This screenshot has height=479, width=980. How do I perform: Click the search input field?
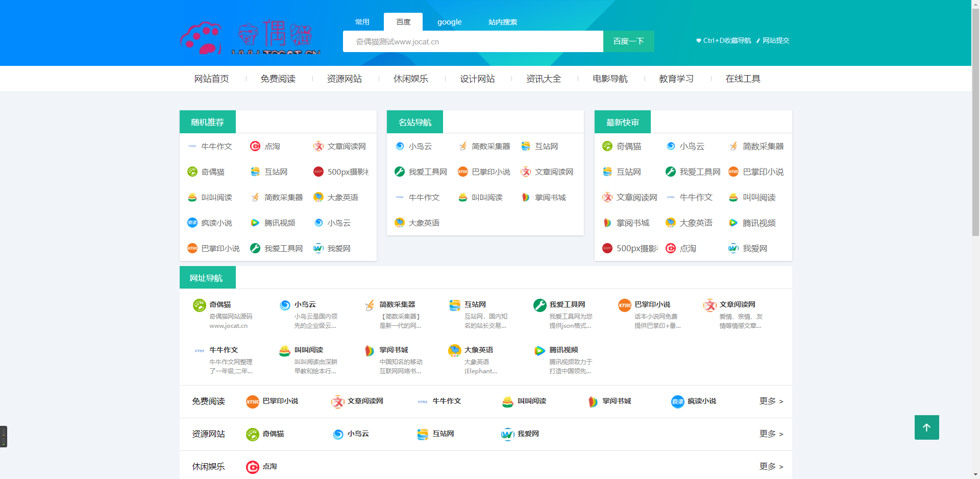point(473,41)
